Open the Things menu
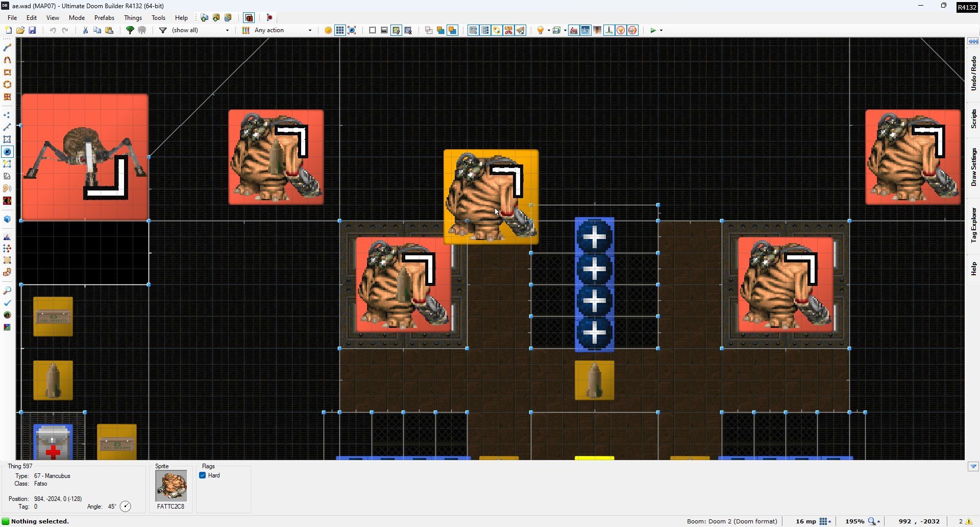 (x=133, y=17)
